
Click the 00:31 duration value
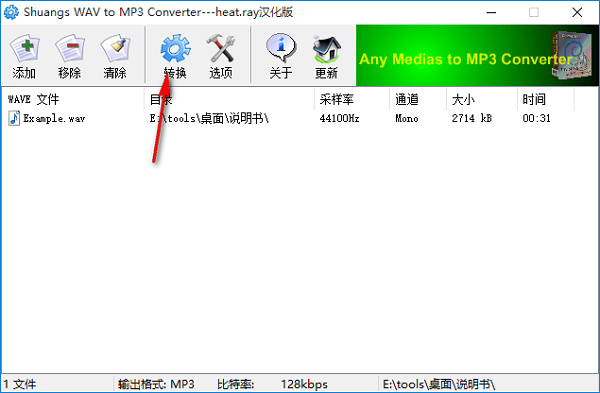pos(536,119)
